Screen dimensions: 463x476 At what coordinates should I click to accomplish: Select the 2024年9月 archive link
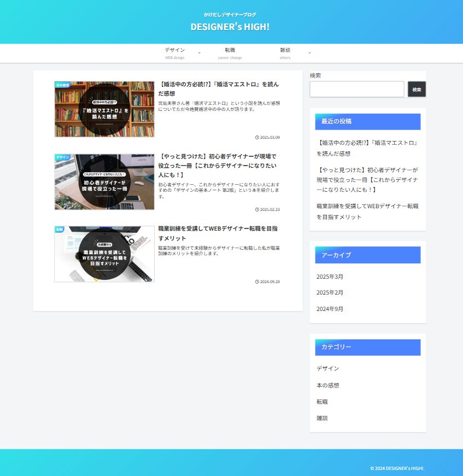(330, 309)
